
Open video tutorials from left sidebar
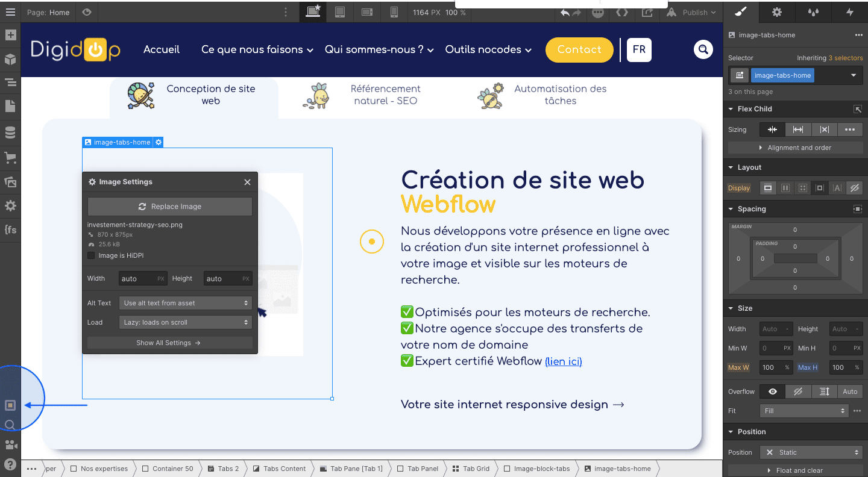click(10, 445)
